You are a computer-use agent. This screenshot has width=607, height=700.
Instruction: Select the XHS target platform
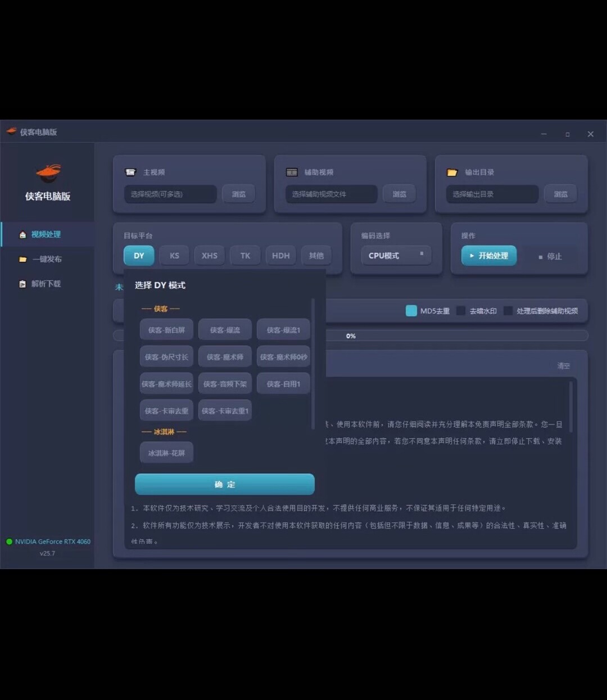[210, 256]
